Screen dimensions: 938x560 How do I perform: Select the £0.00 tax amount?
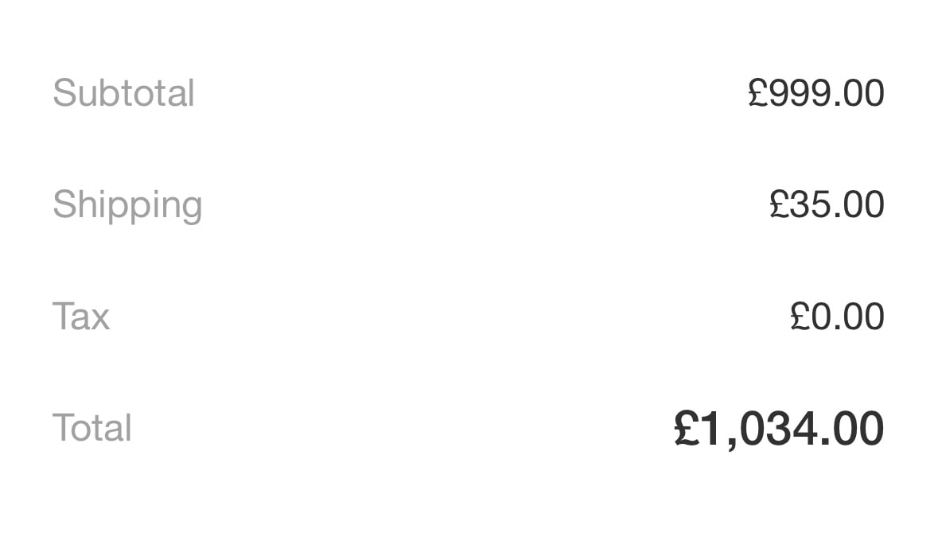click(837, 317)
